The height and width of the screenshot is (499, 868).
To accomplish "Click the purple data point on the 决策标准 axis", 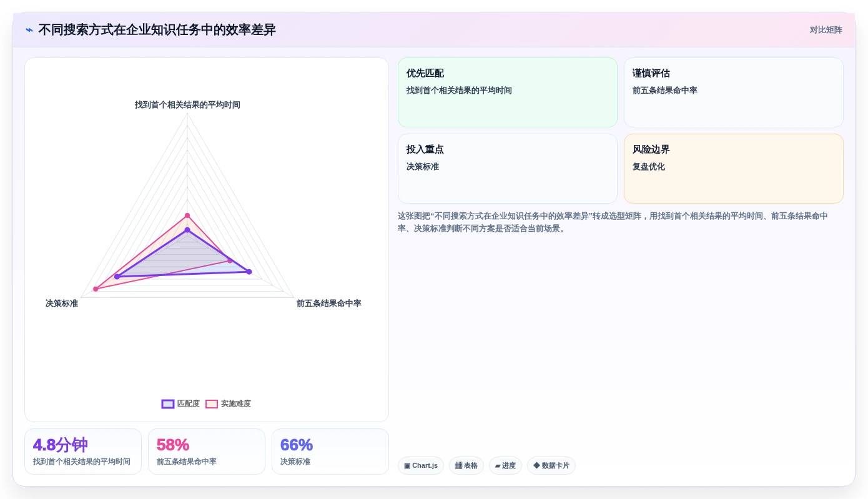I will pyautogui.click(x=117, y=277).
